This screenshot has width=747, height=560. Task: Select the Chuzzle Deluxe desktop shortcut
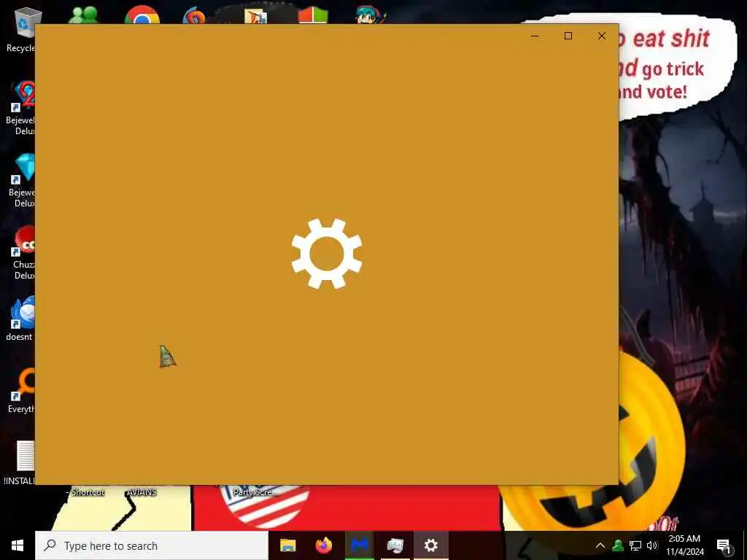click(x=24, y=252)
